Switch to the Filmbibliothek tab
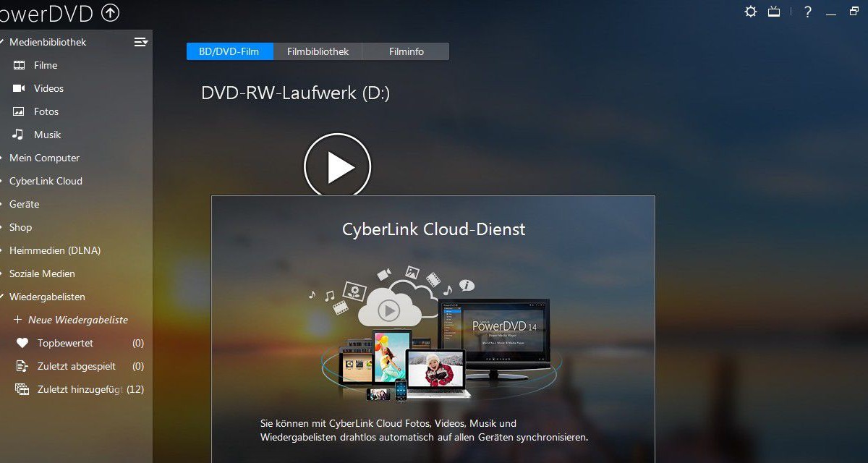Screen dimensions: 868x463 point(318,51)
